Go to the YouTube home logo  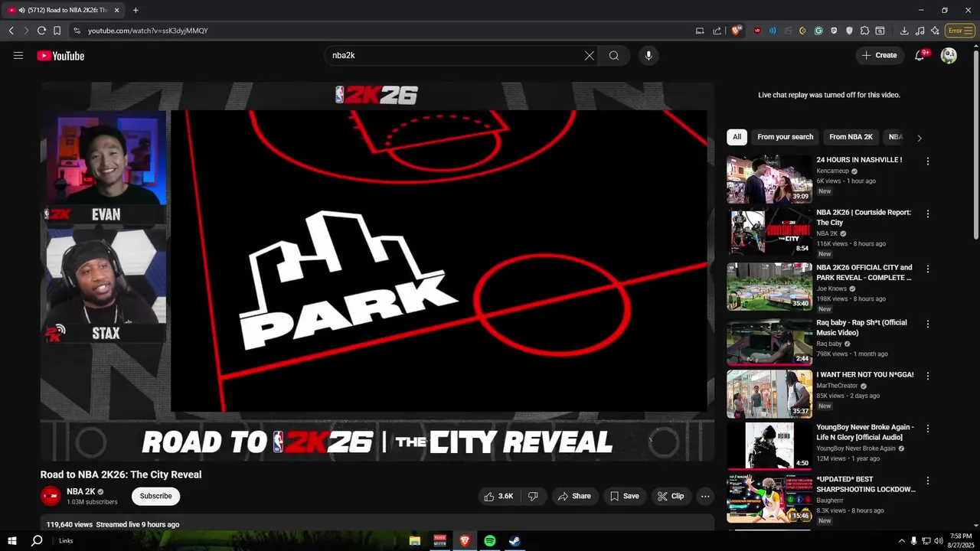[60, 56]
